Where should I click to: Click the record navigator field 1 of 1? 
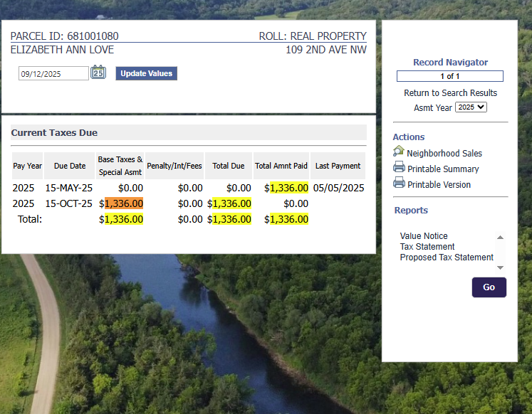(x=449, y=76)
